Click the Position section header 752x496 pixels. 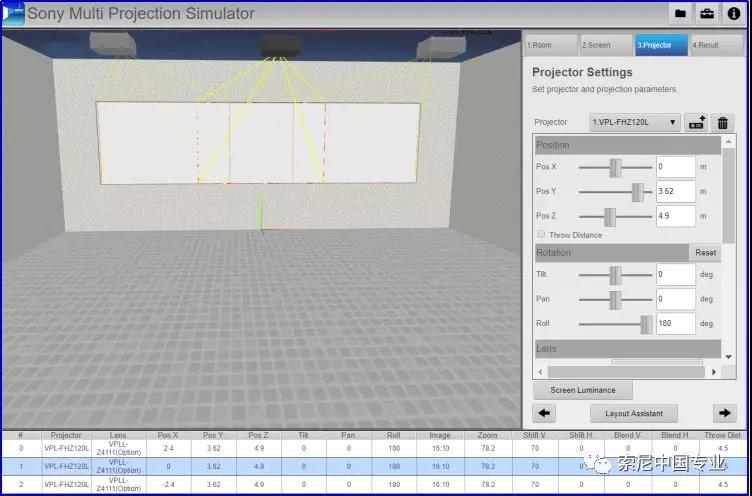click(628, 145)
